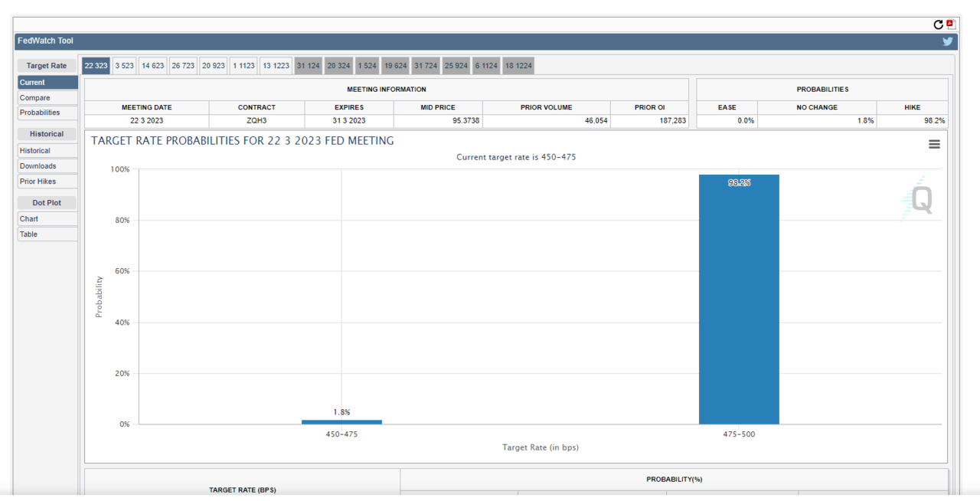Click the Twitter bird icon
The width and height of the screenshot is (980, 501).
pyautogui.click(x=948, y=41)
